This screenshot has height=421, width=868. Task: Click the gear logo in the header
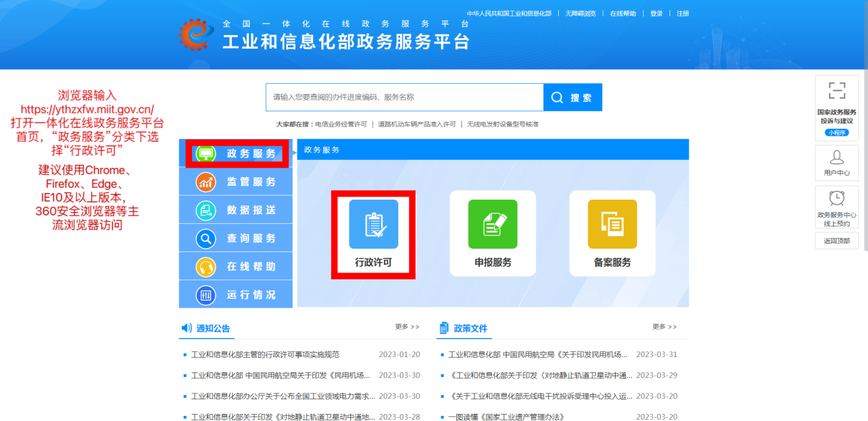click(x=196, y=34)
